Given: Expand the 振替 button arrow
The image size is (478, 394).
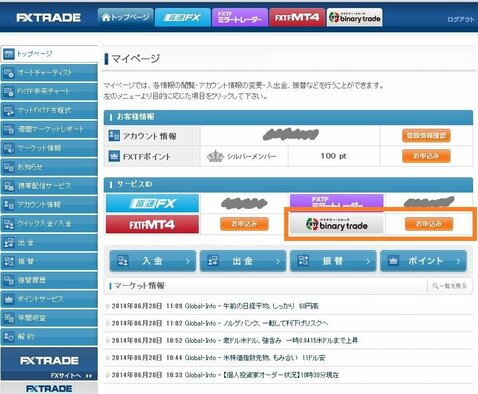Looking at the screenshot, I should 368,261.
